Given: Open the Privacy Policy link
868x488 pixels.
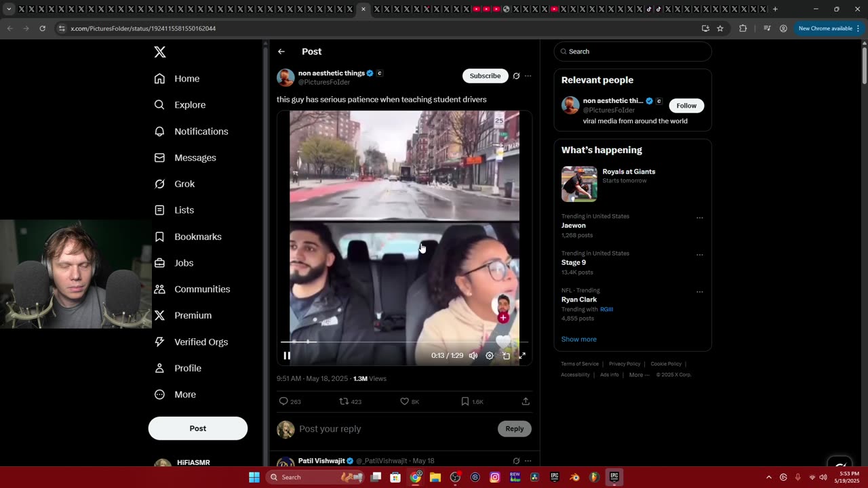Looking at the screenshot, I should pos(625,364).
